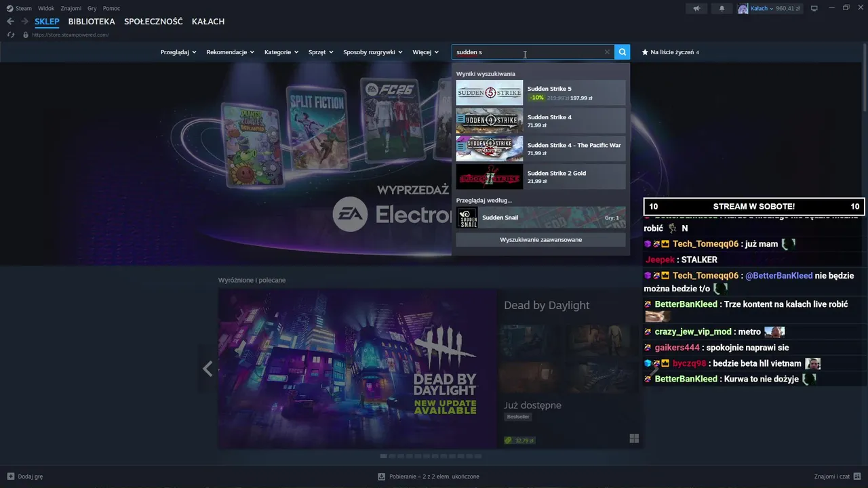Screen dimensions: 868x488
Task: Click the 'Wyróżnione i polecane' heading
Action: (252, 280)
